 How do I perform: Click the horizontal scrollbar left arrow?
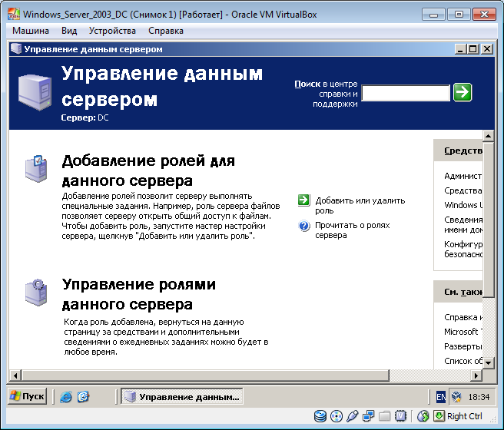point(15,375)
